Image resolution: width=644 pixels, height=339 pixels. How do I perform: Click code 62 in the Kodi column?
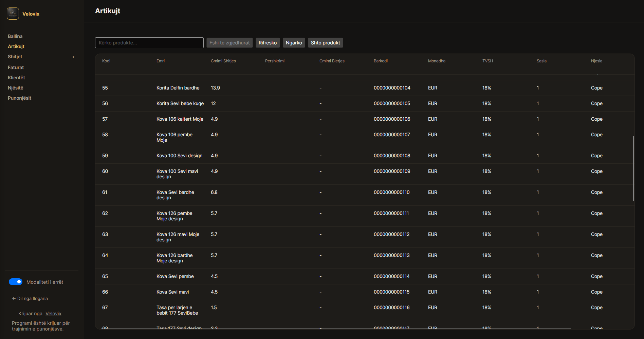pos(105,213)
